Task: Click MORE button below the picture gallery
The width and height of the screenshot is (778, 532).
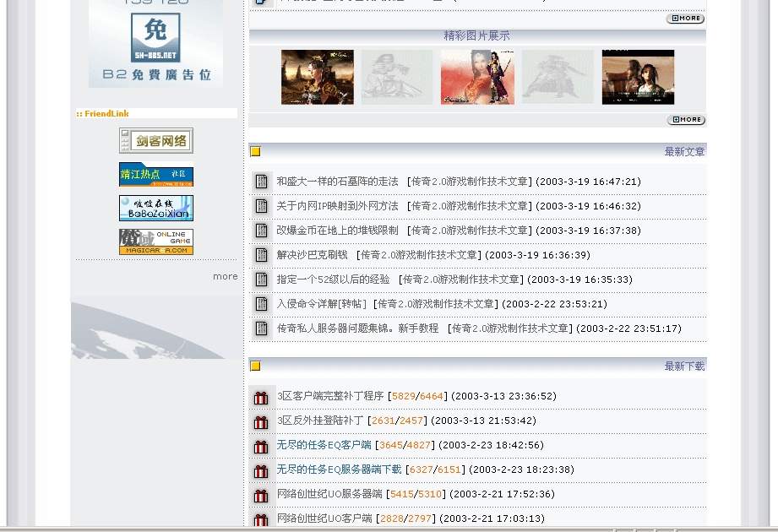Action: tap(685, 120)
